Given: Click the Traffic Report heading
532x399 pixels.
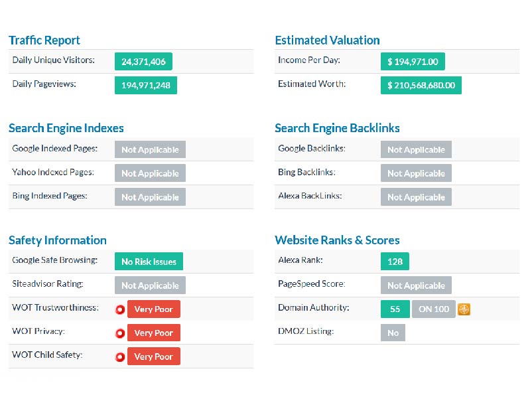Looking at the screenshot, I should pyautogui.click(x=44, y=40).
